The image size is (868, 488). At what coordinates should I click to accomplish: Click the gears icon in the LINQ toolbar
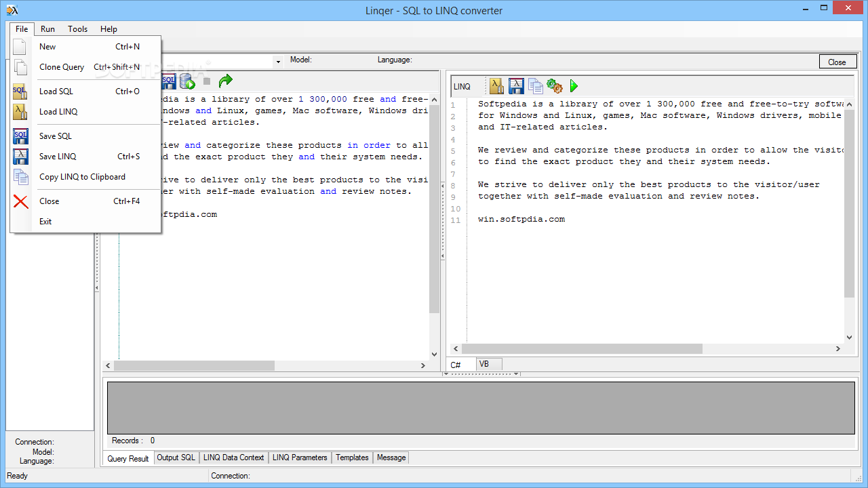pos(555,86)
